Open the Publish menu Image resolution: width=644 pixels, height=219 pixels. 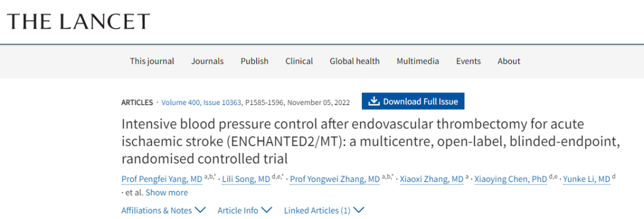click(x=255, y=61)
